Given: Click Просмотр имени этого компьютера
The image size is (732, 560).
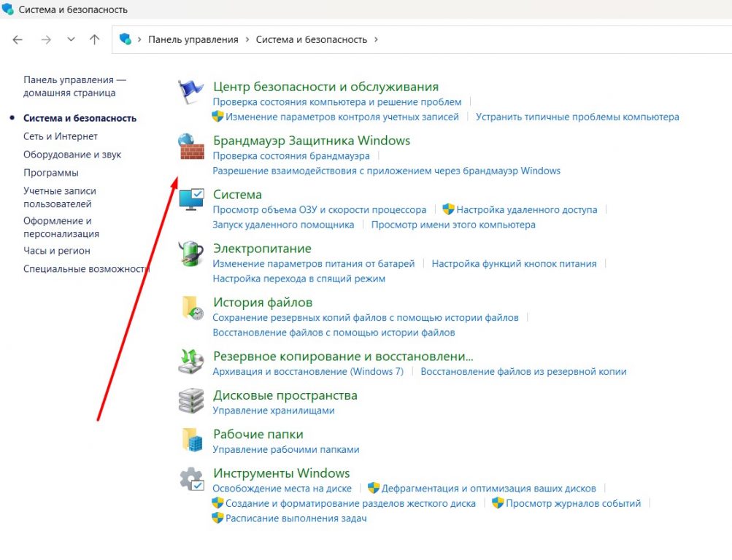Looking at the screenshot, I should coord(453,225).
